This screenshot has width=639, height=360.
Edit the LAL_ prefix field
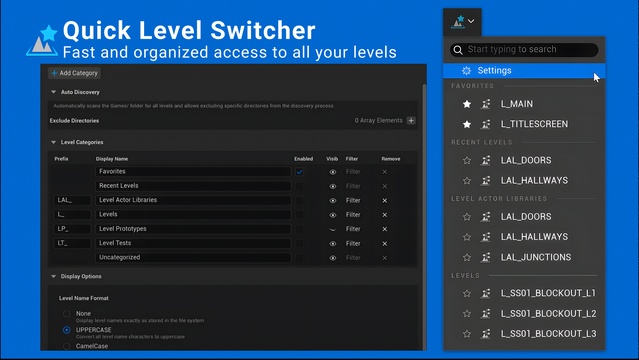click(72, 200)
